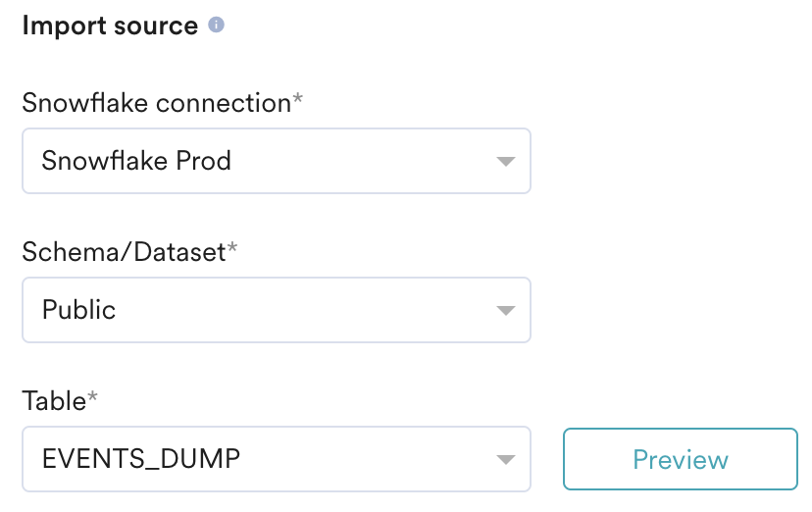
Task: Click the required asterisk after Table
Action: click(93, 396)
